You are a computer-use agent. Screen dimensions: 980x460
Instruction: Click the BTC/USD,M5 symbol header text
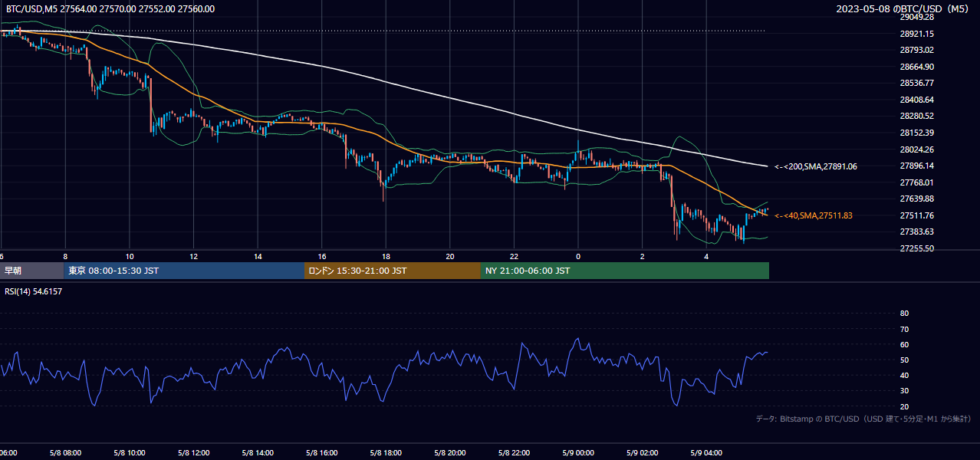tap(110, 9)
